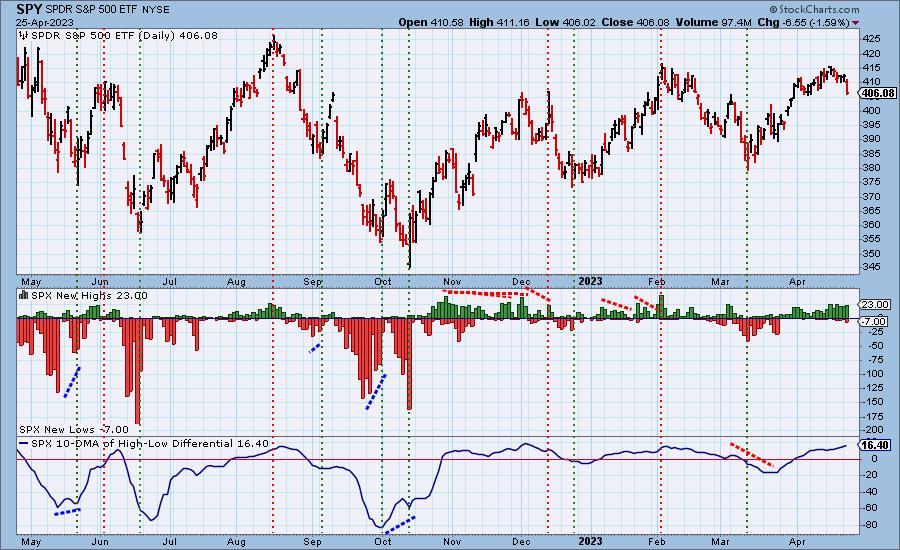Image resolution: width=900 pixels, height=550 pixels.
Task: Click the Oct label on the bottom date axis
Action: pyautogui.click(x=383, y=541)
